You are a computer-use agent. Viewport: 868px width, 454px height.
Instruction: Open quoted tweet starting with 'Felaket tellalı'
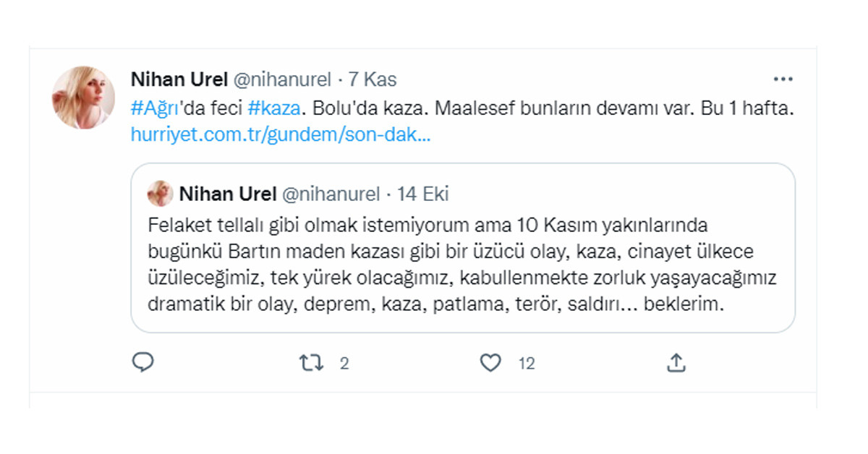[461, 262]
